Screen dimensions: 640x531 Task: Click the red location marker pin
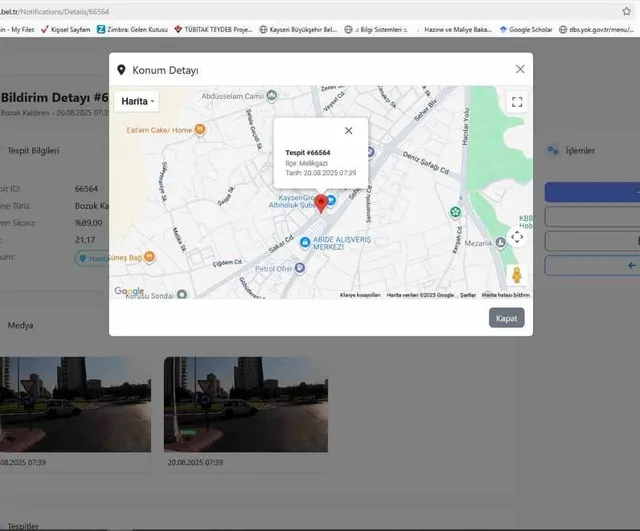(321, 204)
